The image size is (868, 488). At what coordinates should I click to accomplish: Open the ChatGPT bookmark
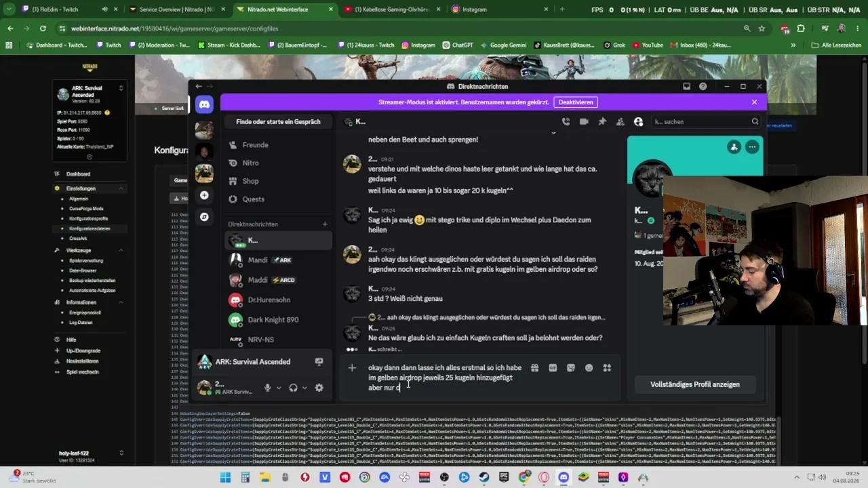458,45
